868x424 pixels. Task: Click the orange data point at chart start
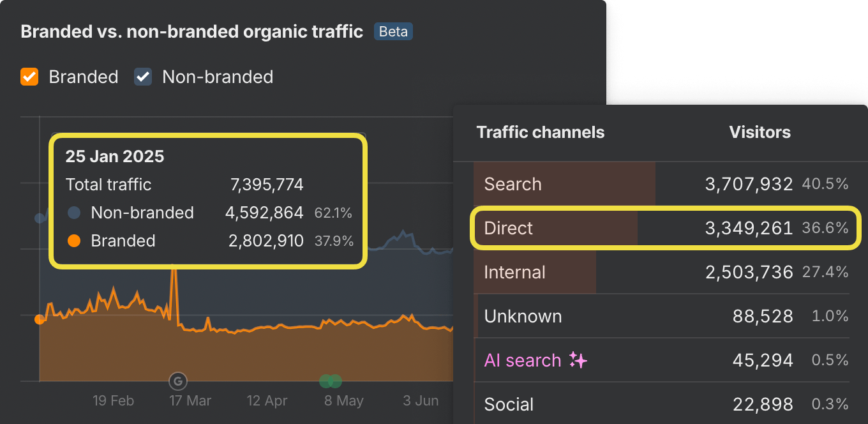pyautogui.click(x=40, y=319)
